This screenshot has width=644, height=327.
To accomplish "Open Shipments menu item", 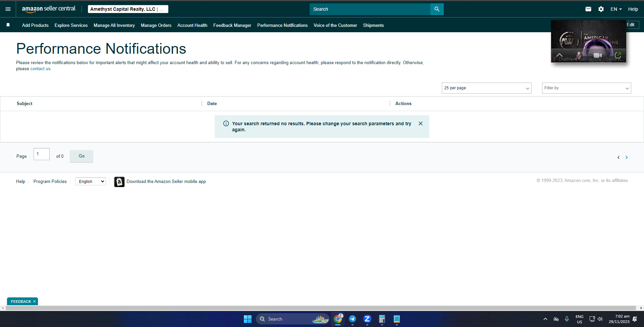I will click(373, 25).
